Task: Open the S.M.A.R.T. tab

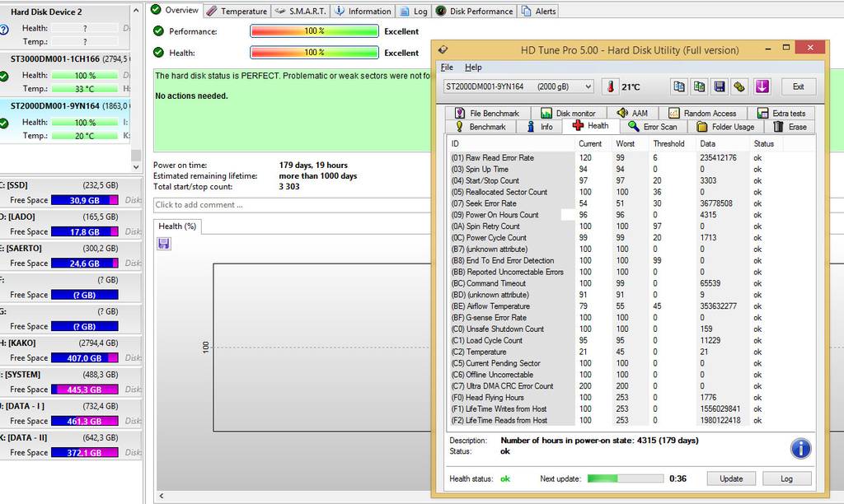Action: click(x=300, y=11)
